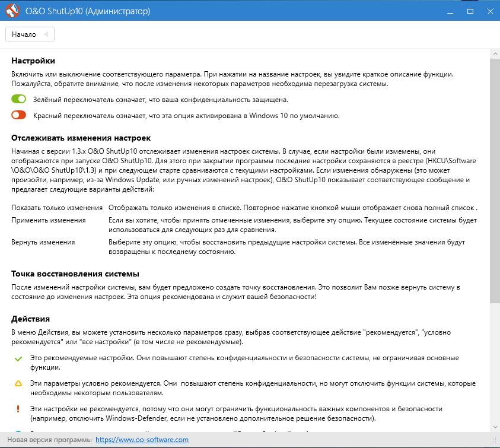Maximize the O&O ShutUp10 window
The image size is (500, 448).
click(x=470, y=11)
